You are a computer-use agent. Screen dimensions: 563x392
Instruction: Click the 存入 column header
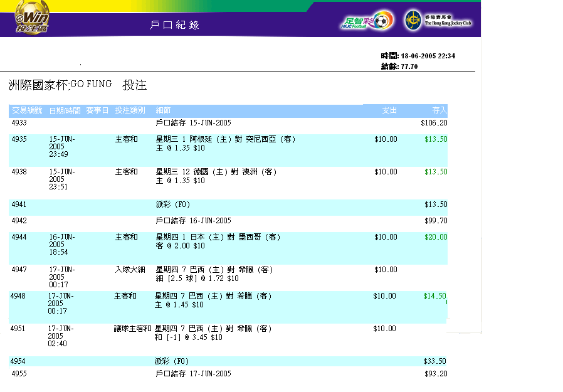440,110
